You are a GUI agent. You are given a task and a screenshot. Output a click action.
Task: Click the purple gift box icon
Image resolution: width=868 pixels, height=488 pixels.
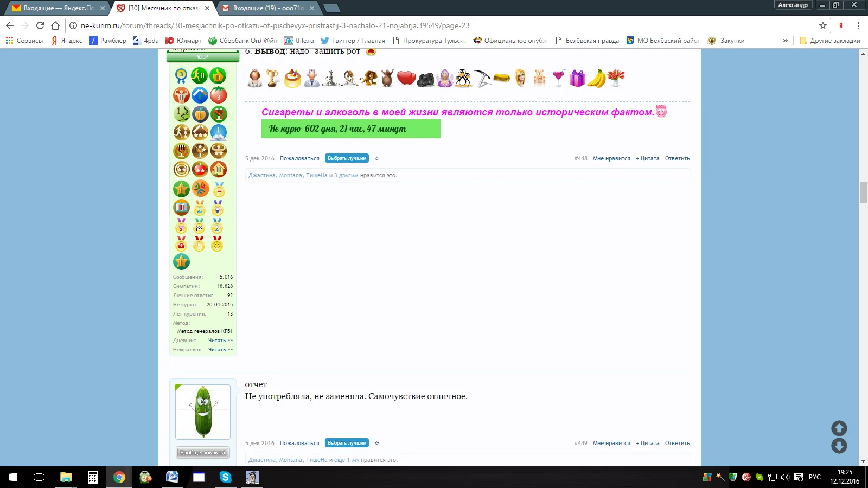[577, 79]
